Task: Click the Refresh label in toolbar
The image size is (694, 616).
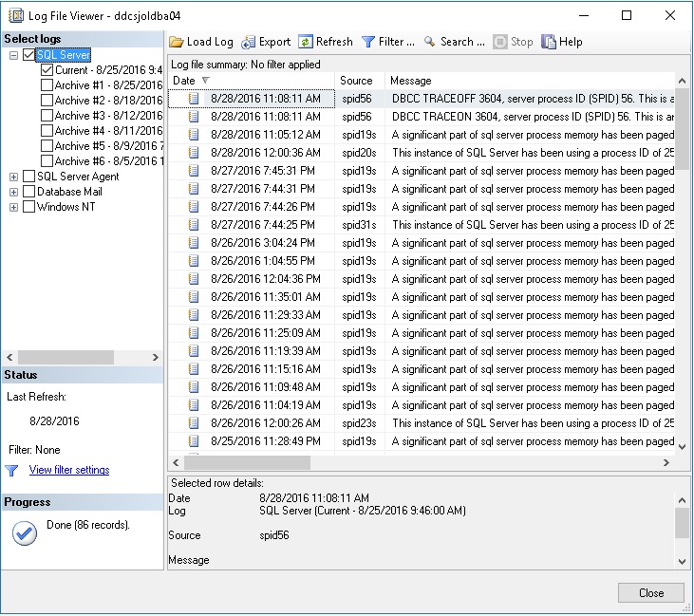Action: [x=334, y=42]
